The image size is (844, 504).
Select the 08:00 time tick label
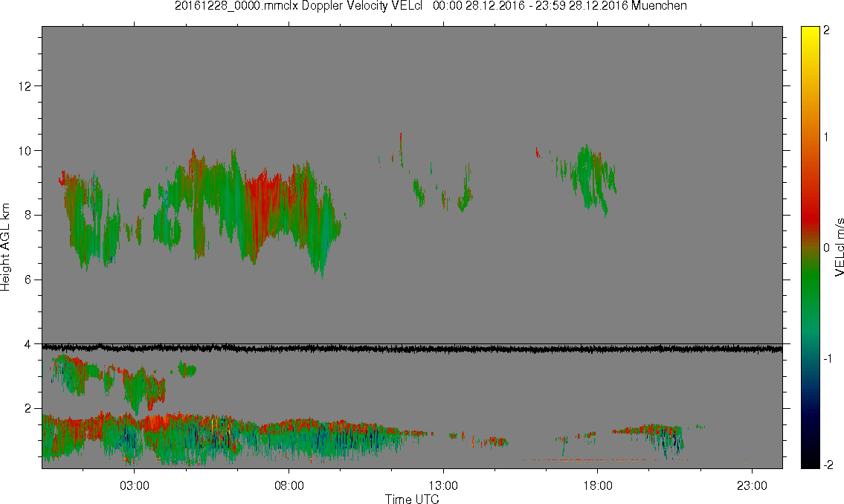point(289,485)
